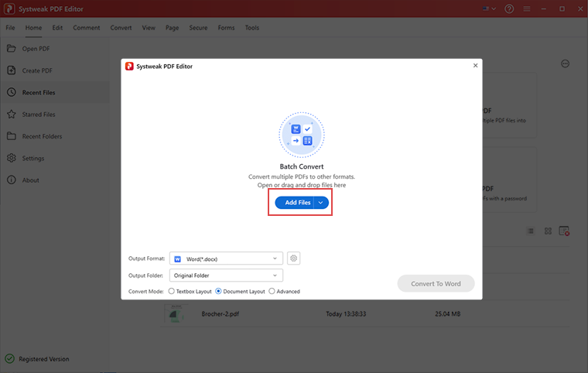
Task: Click the Settings gear icon in sidebar
Action: pyautogui.click(x=12, y=158)
